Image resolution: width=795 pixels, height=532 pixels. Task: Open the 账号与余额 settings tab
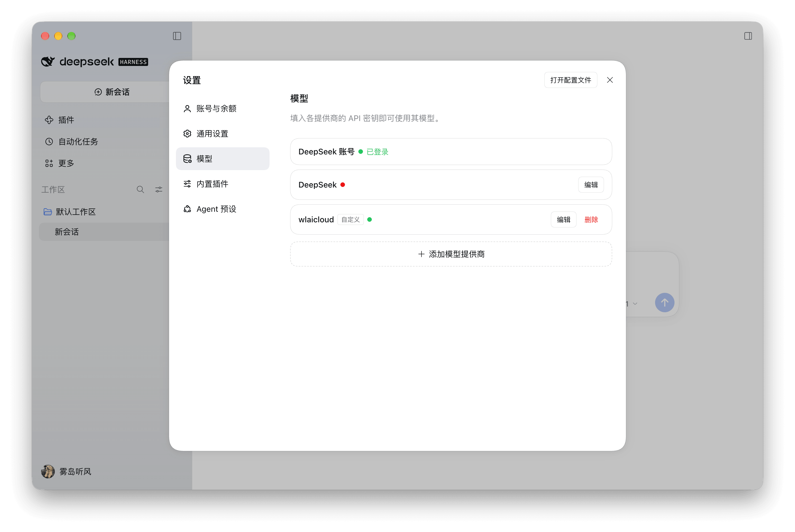tap(222, 108)
